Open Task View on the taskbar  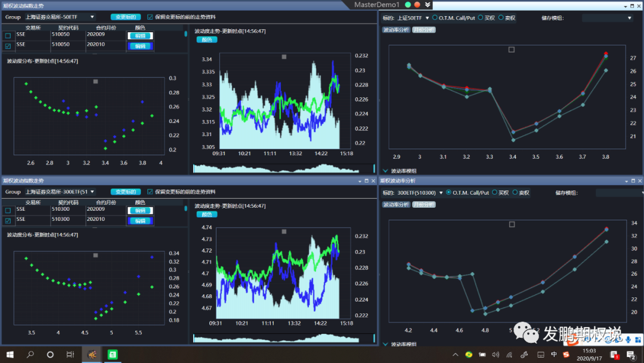click(x=70, y=355)
